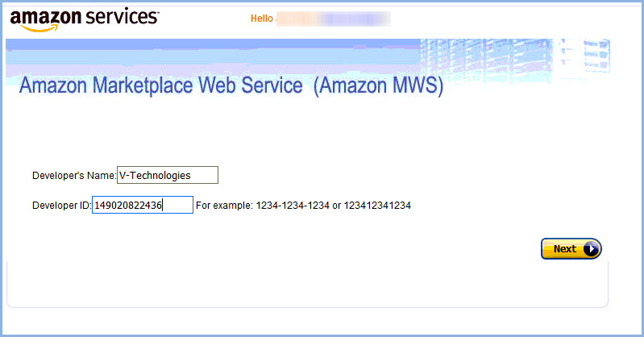Click the word services in the logo
The height and width of the screenshot is (337, 644).
[x=123, y=17]
